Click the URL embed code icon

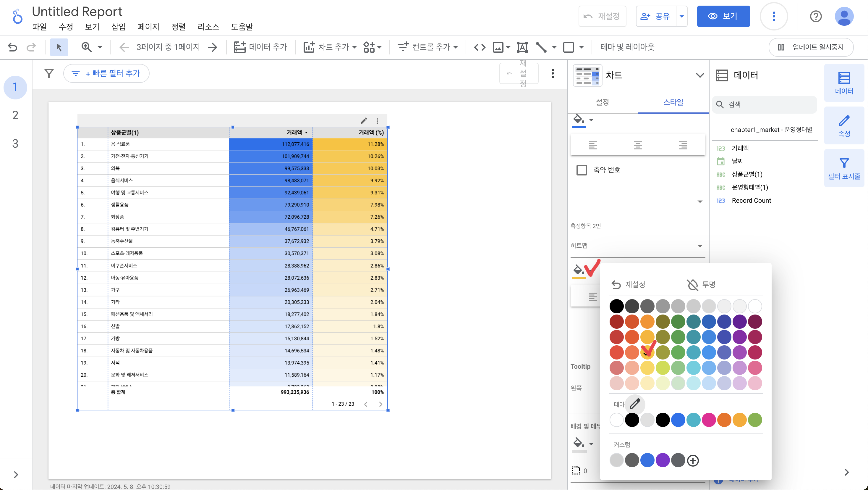[480, 47]
